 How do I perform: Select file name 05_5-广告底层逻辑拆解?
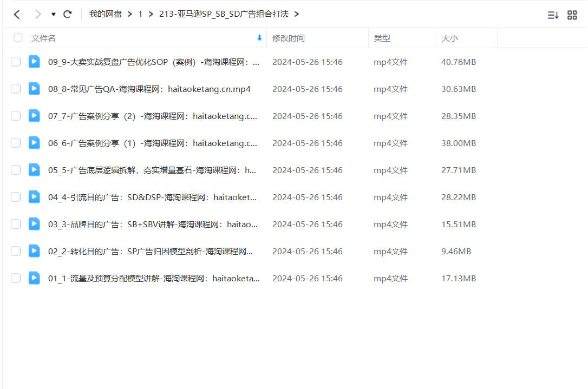click(152, 170)
